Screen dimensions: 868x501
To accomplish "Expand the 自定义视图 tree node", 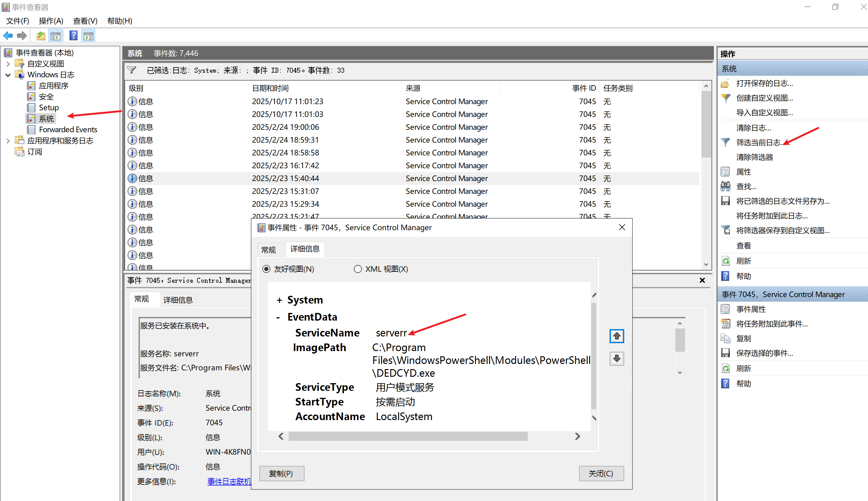I will (8, 64).
